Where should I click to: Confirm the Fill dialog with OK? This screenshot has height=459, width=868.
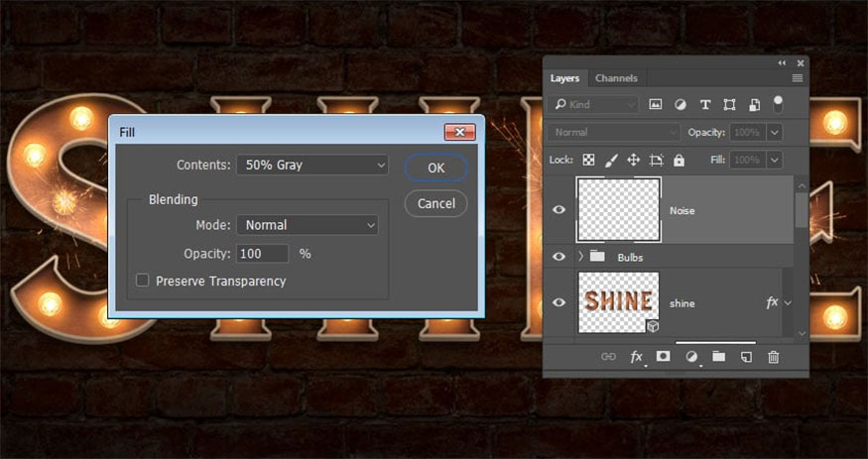click(x=435, y=168)
